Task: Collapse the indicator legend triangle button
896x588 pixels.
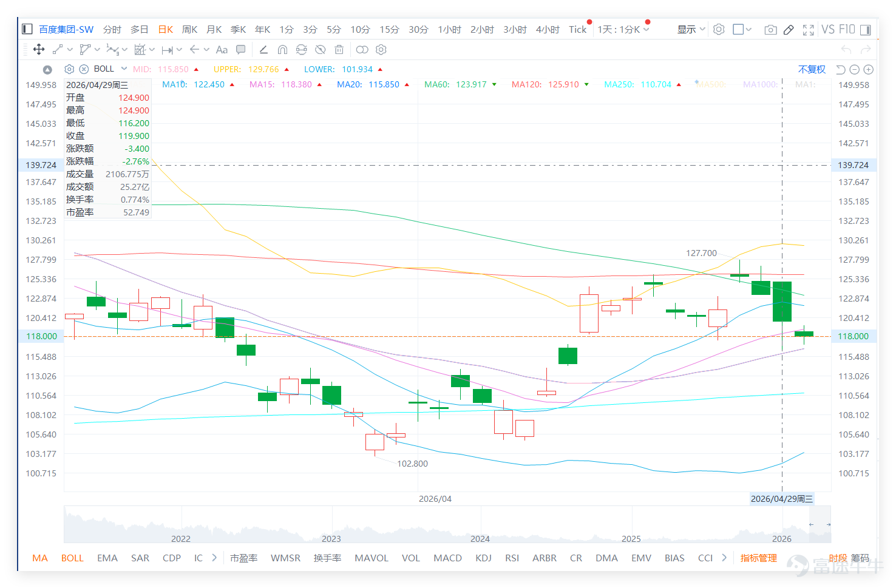Action: (47, 70)
